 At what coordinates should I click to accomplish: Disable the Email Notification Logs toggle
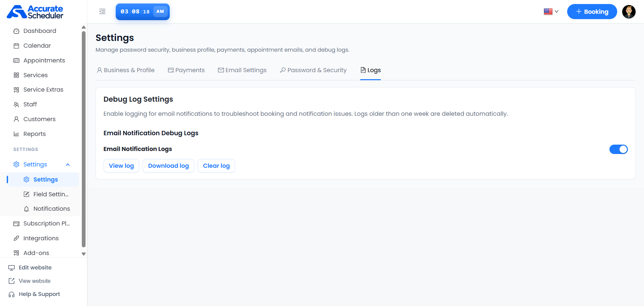[619, 149]
